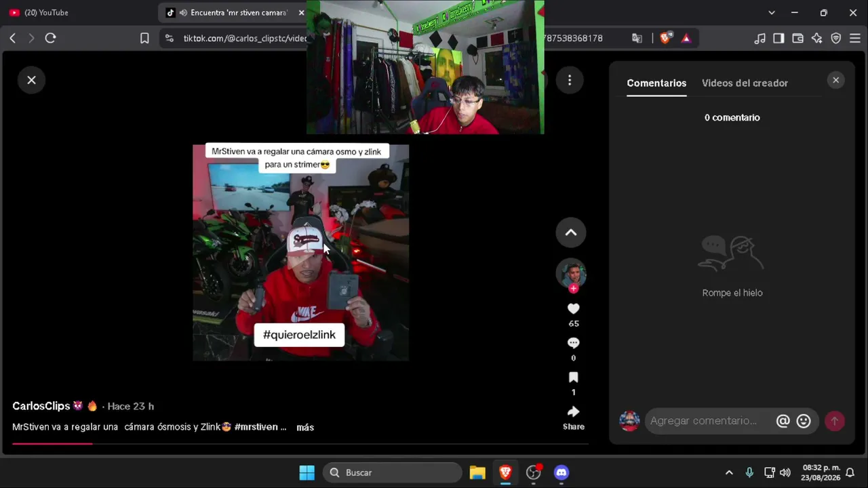Close the comments side panel
This screenshot has width=868, height=488.
(x=835, y=80)
